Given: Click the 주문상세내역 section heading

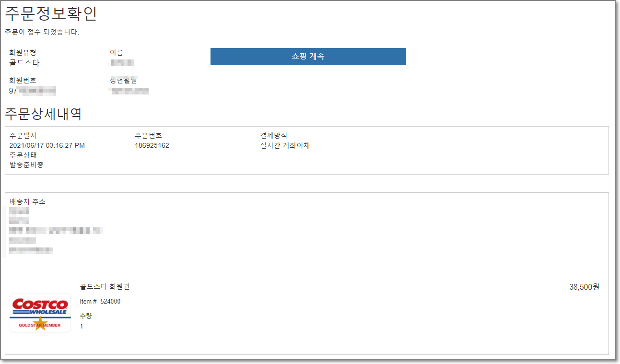Looking at the screenshot, I should click(x=41, y=114).
